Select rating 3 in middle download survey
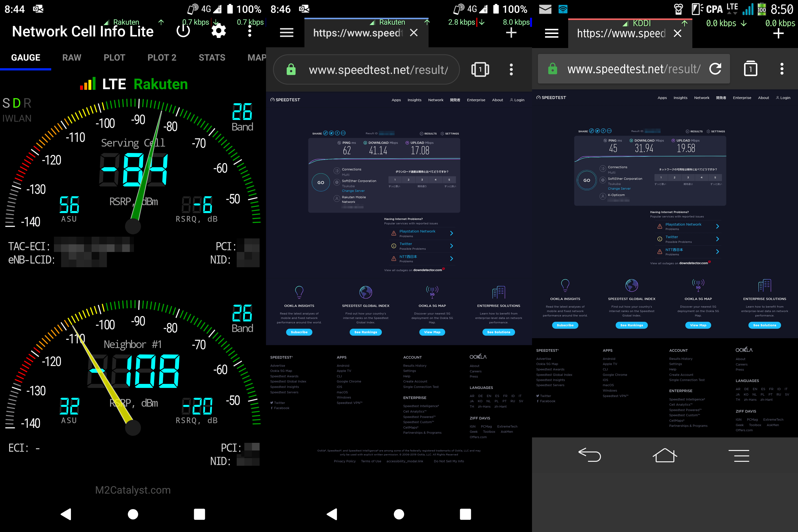Image resolution: width=798 pixels, height=532 pixels. pyautogui.click(x=422, y=180)
